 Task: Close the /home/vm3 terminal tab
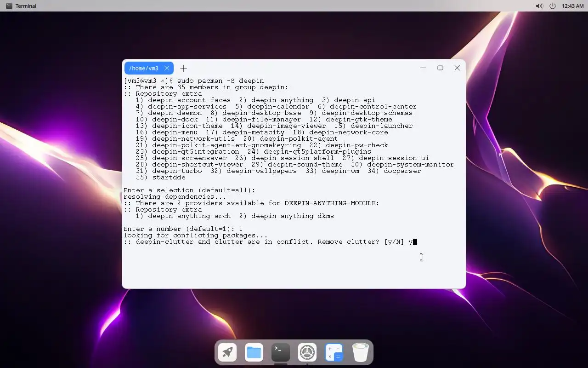(167, 68)
